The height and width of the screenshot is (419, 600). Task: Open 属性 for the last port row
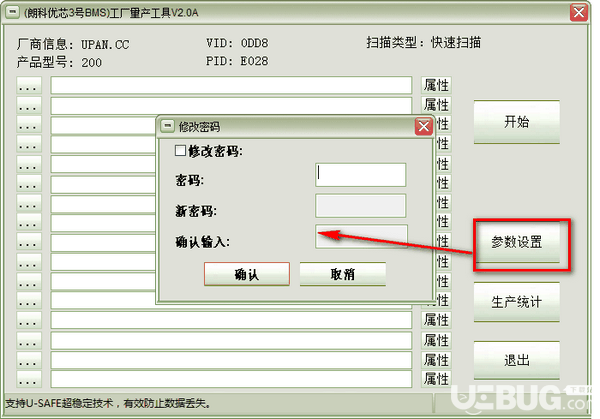point(436,379)
